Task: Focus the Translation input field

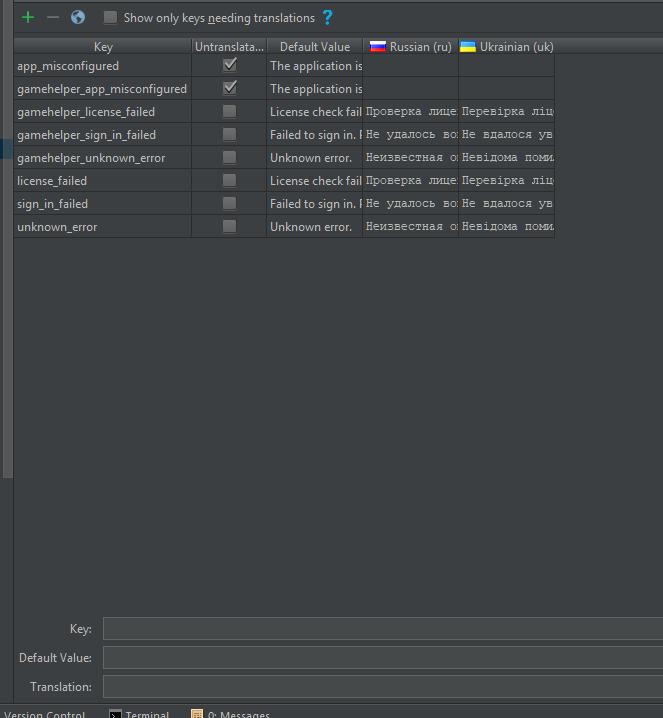Action: click(383, 686)
